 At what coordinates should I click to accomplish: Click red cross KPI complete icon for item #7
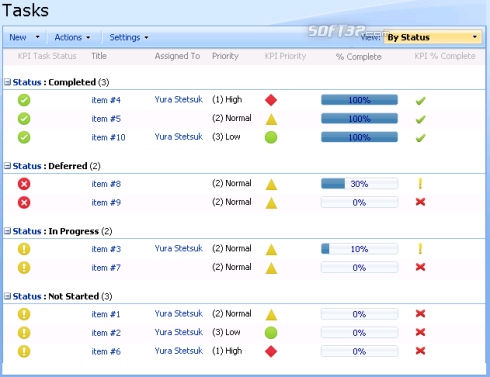(421, 267)
